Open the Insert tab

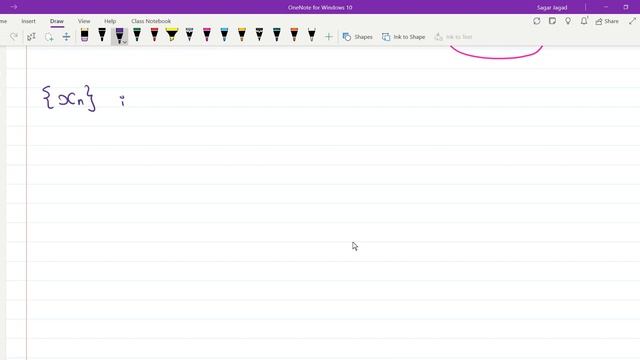coord(29,21)
